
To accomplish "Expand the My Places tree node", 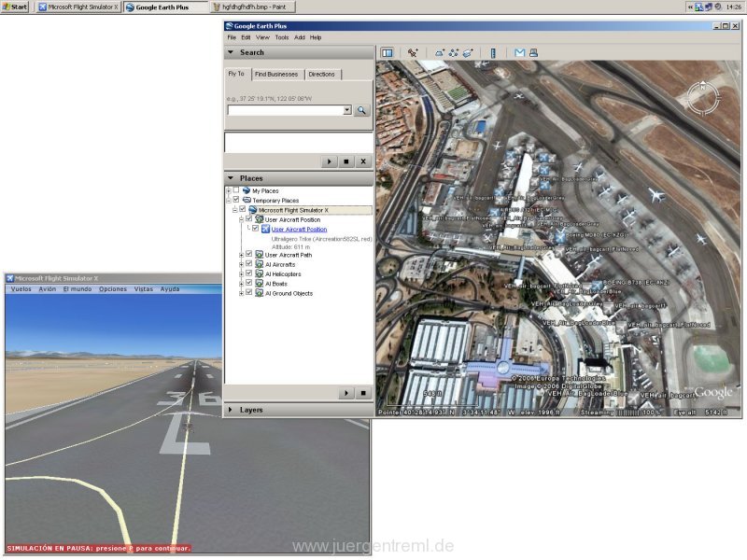I will click(x=229, y=191).
